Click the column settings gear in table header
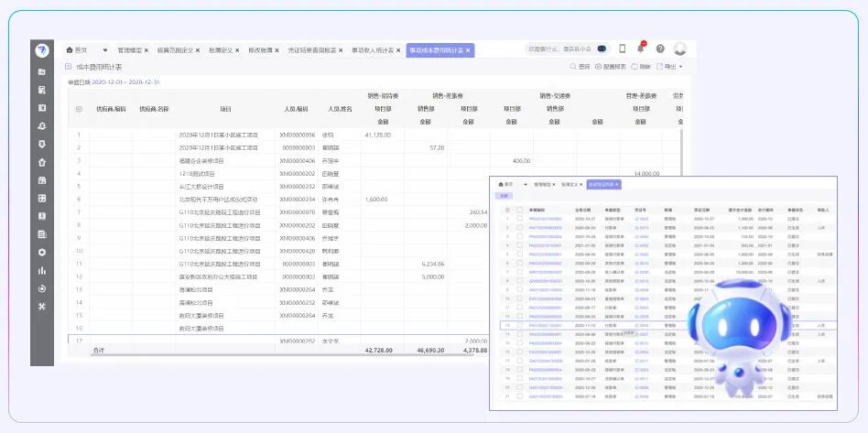Screen dimensions: 868x433 [x=78, y=108]
